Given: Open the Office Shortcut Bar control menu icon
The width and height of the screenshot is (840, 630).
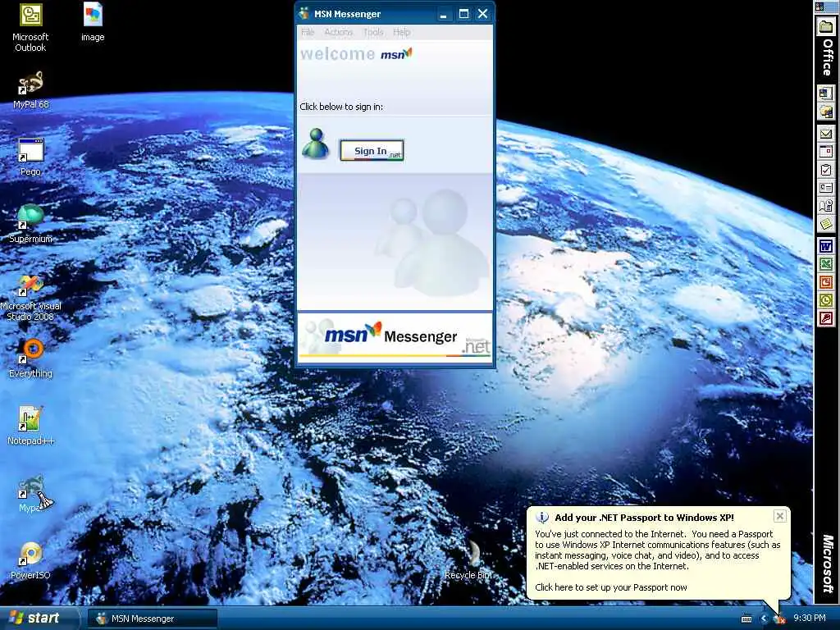Looking at the screenshot, I should point(819,7).
